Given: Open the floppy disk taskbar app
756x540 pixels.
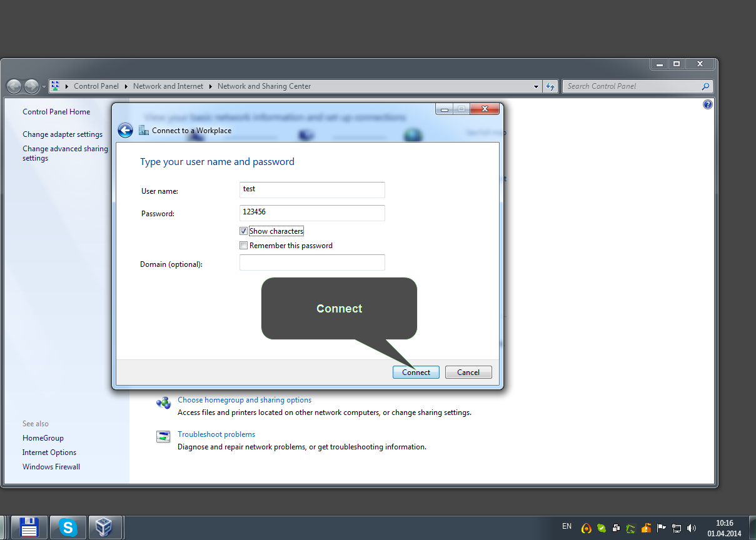Looking at the screenshot, I should click(29, 527).
